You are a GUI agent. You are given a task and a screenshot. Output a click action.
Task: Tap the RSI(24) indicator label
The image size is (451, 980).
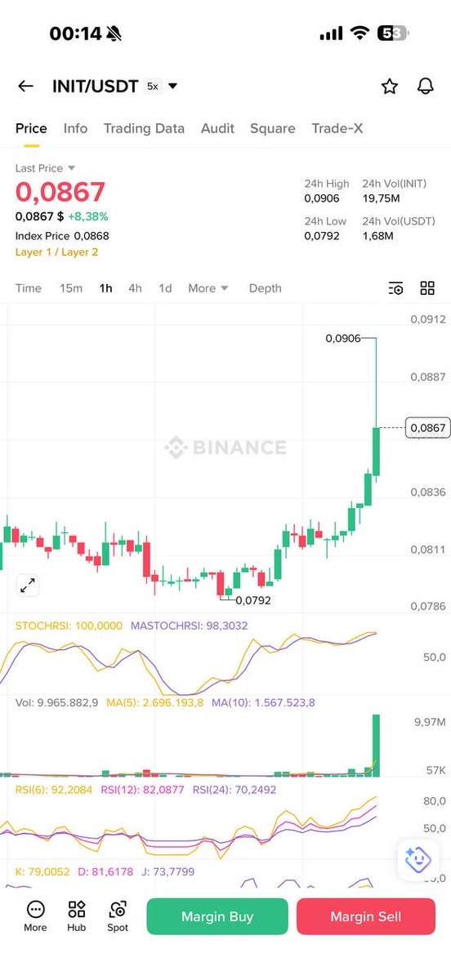[x=234, y=790]
